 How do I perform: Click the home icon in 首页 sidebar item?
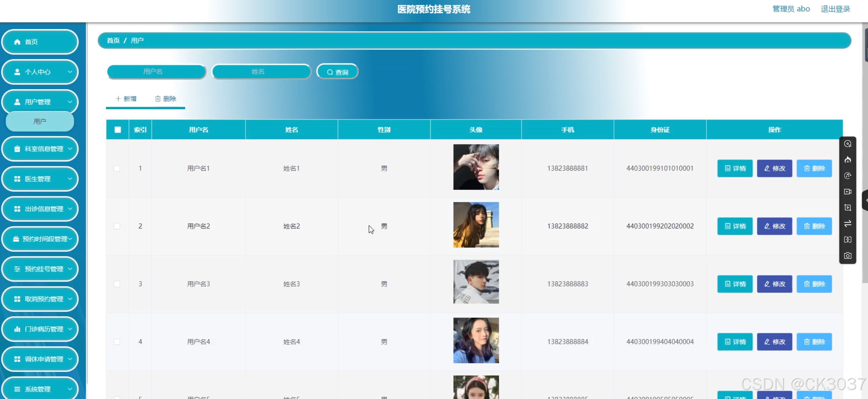(17, 42)
